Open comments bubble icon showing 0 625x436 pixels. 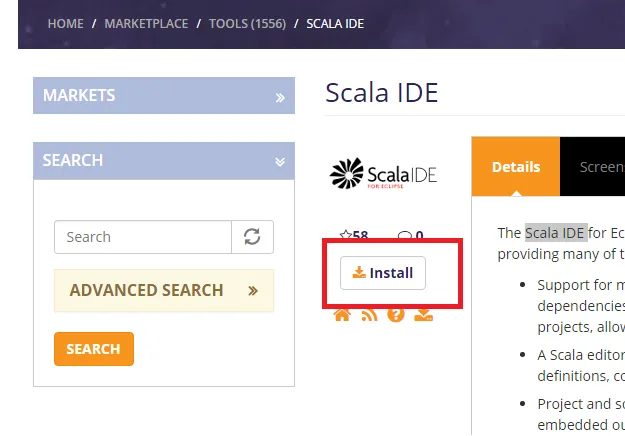[x=405, y=235]
